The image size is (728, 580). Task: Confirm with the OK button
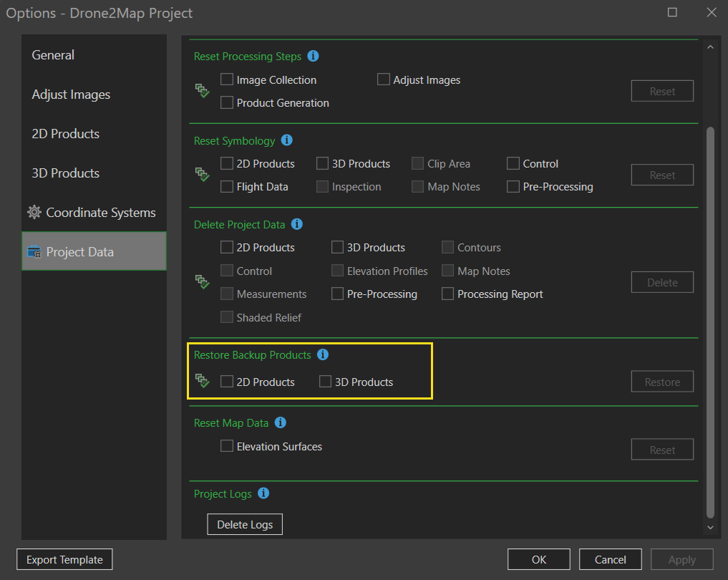pos(538,559)
